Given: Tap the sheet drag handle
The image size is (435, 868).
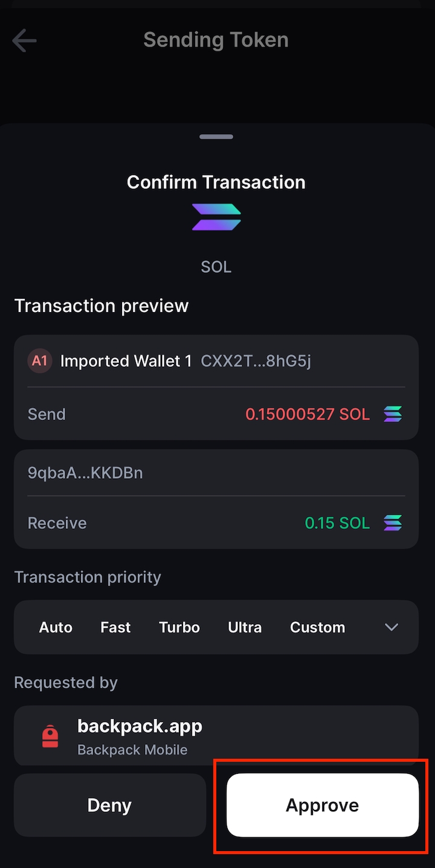Looking at the screenshot, I should click(216, 137).
